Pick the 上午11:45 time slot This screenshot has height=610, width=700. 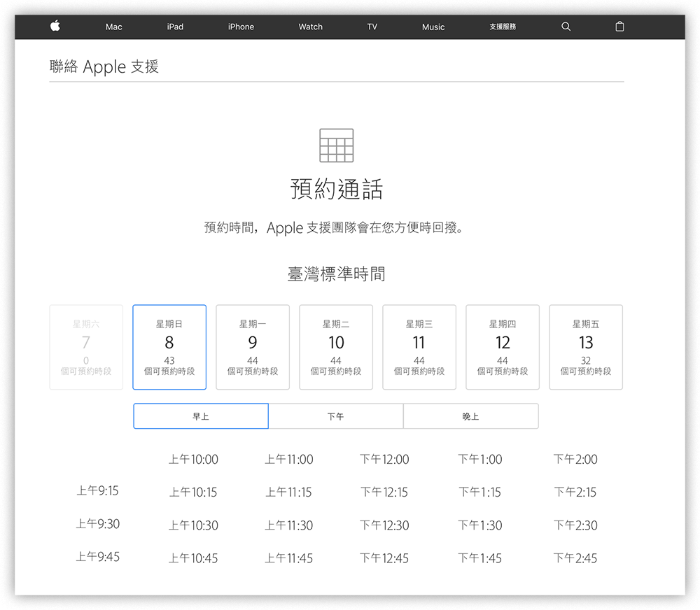[x=289, y=558]
